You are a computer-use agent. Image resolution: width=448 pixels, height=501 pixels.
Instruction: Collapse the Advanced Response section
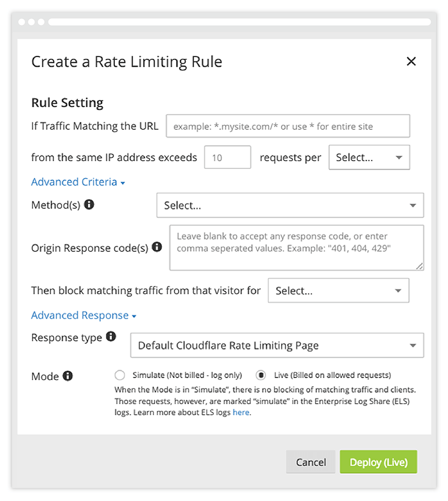83,315
